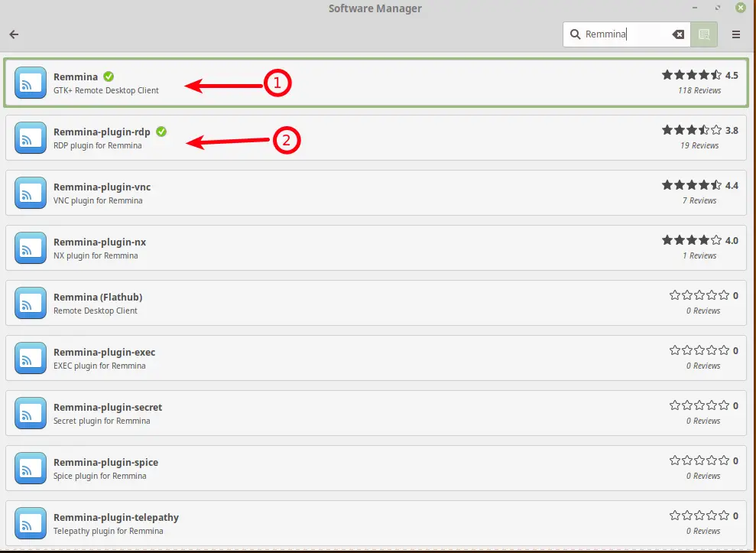Image resolution: width=756 pixels, height=553 pixels.
Task: Click the Remmina-plugin-vnc app icon
Action: (31, 193)
